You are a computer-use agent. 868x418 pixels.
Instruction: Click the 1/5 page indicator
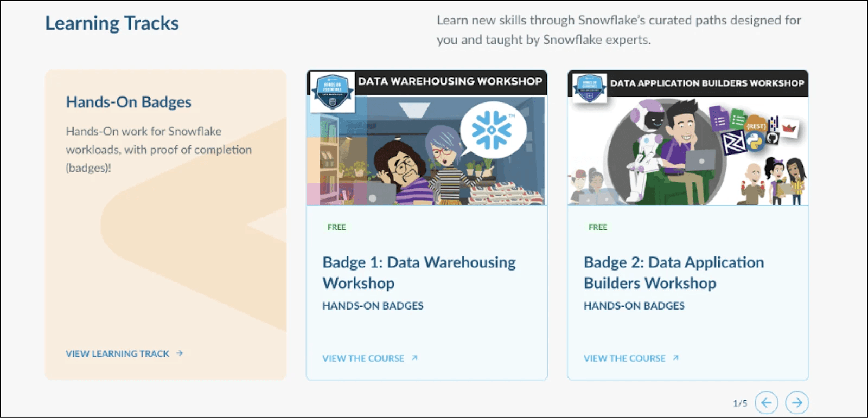click(x=740, y=403)
